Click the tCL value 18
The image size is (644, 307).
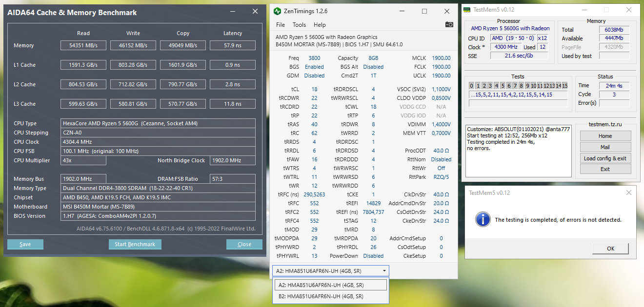pyautogui.click(x=314, y=89)
